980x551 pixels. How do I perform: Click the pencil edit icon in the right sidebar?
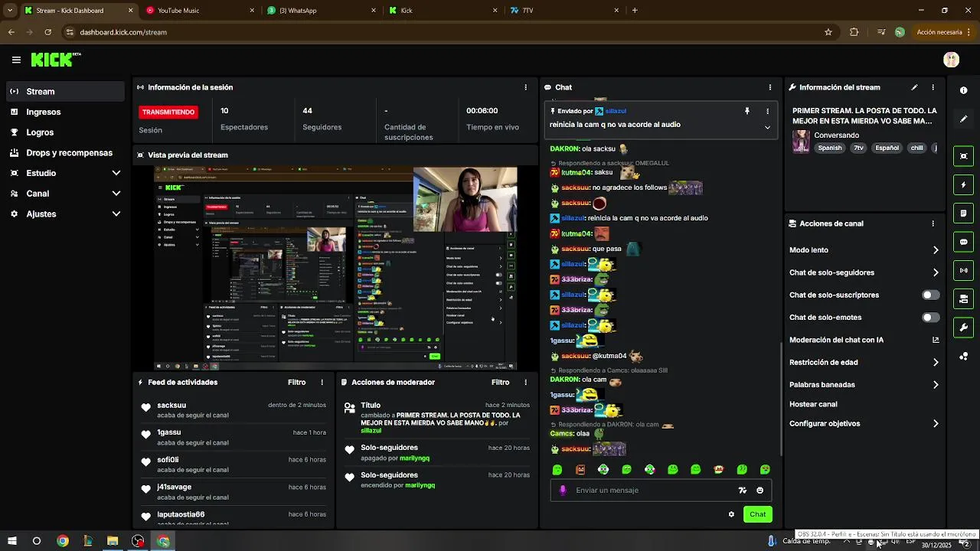pyautogui.click(x=963, y=119)
